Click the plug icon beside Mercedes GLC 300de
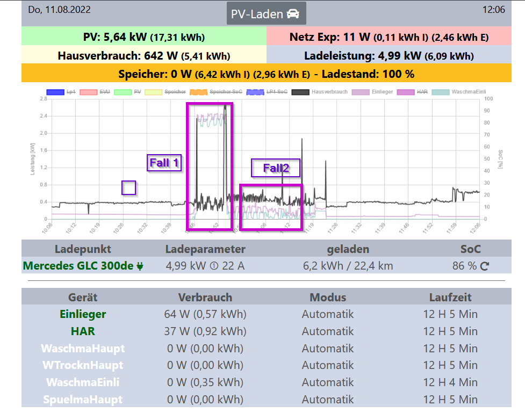 click(x=140, y=266)
